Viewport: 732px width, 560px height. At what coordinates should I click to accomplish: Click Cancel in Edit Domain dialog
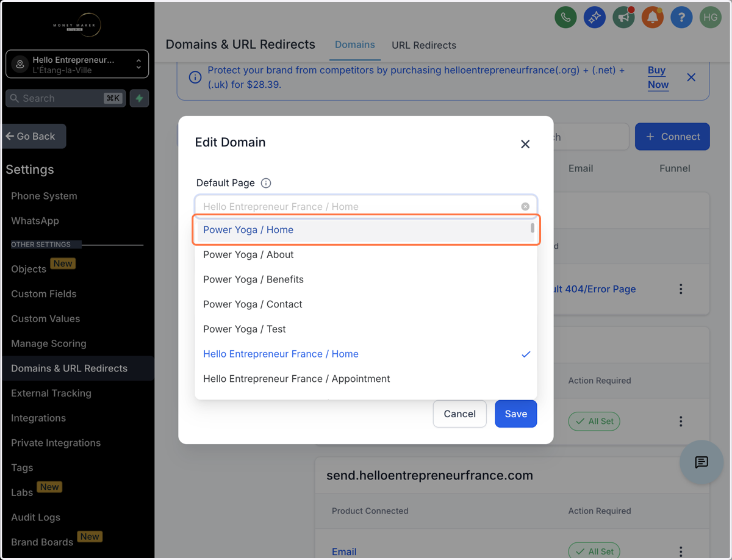click(x=459, y=414)
